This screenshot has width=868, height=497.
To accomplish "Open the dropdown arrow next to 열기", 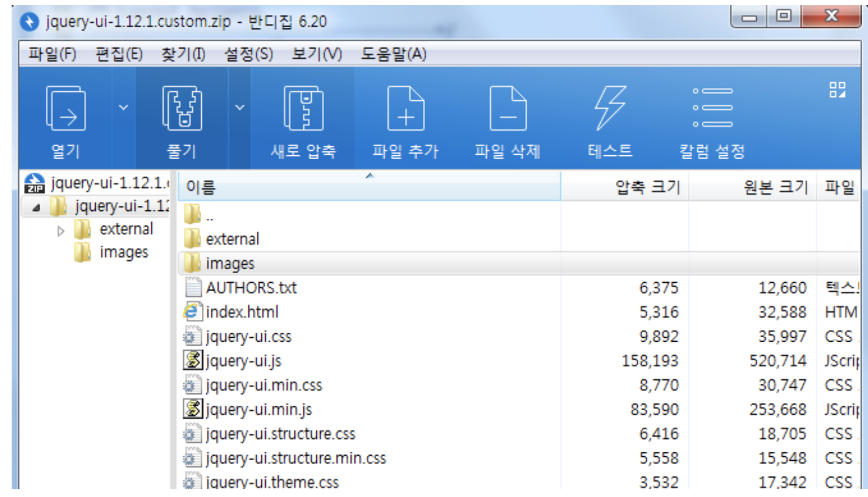I will pos(123,107).
